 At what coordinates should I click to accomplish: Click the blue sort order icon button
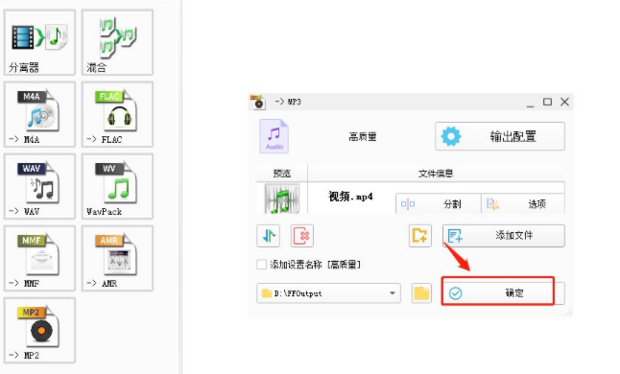click(268, 236)
